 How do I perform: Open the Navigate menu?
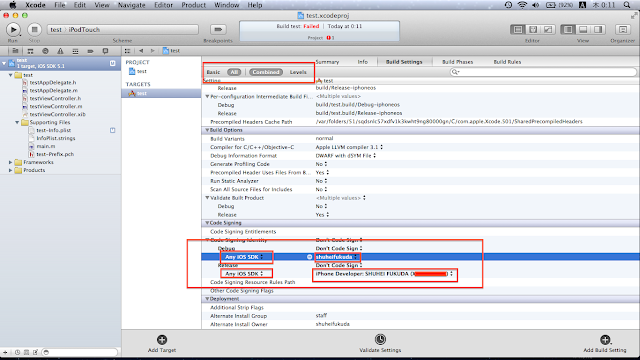pos(131,5)
